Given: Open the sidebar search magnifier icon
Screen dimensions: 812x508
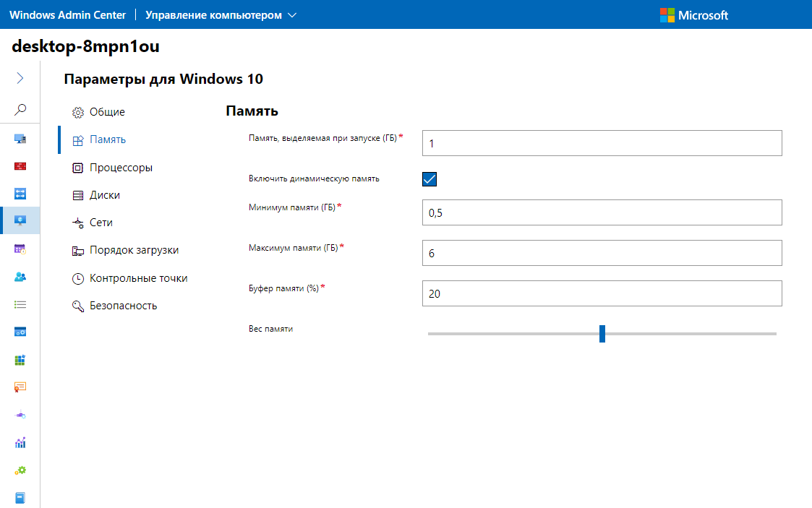Looking at the screenshot, I should click(x=20, y=109).
